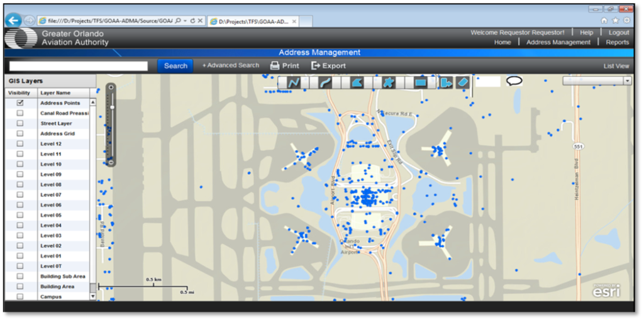Choose the polygon drawing tool
The image size is (644, 320).
point(357,82)
